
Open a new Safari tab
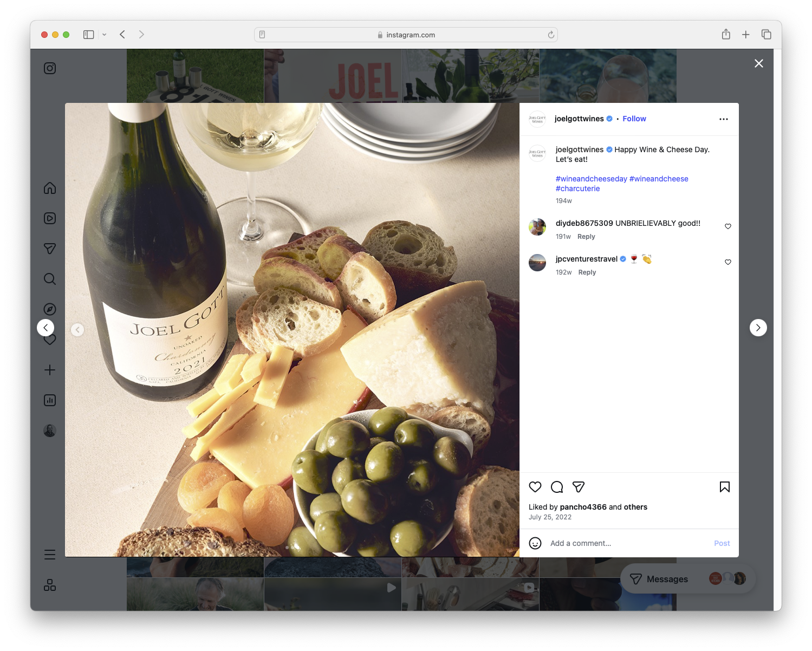tap(746, 35)
